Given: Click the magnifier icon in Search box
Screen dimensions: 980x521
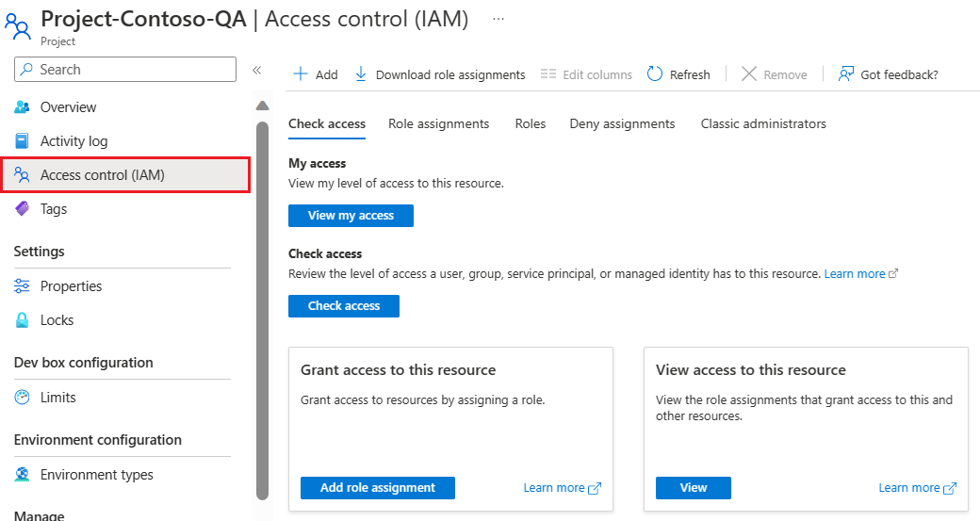Looking at the screenshot, I should [x=26, y=70].
